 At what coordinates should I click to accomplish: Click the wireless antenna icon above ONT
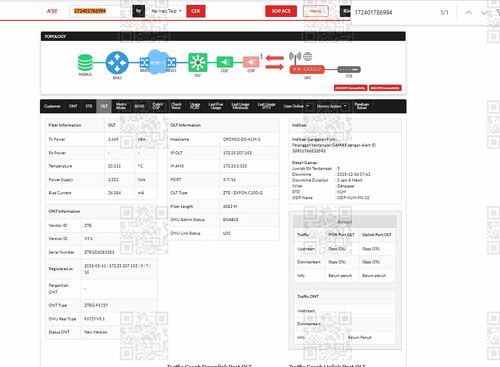[x=295, y=57]
